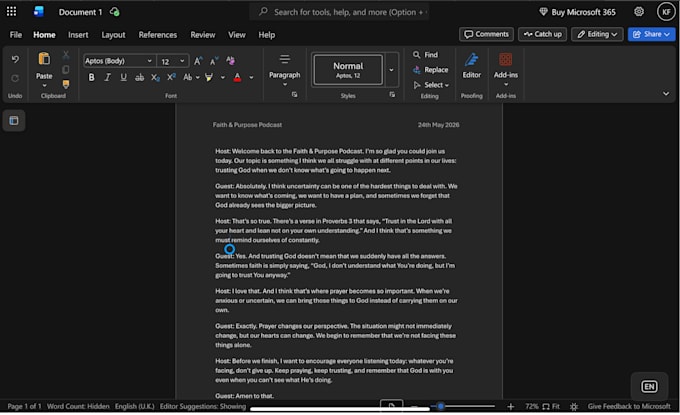The width and height of the screenshot is (680, 415).
Task: Clear all text formatting
Action: 230,61
